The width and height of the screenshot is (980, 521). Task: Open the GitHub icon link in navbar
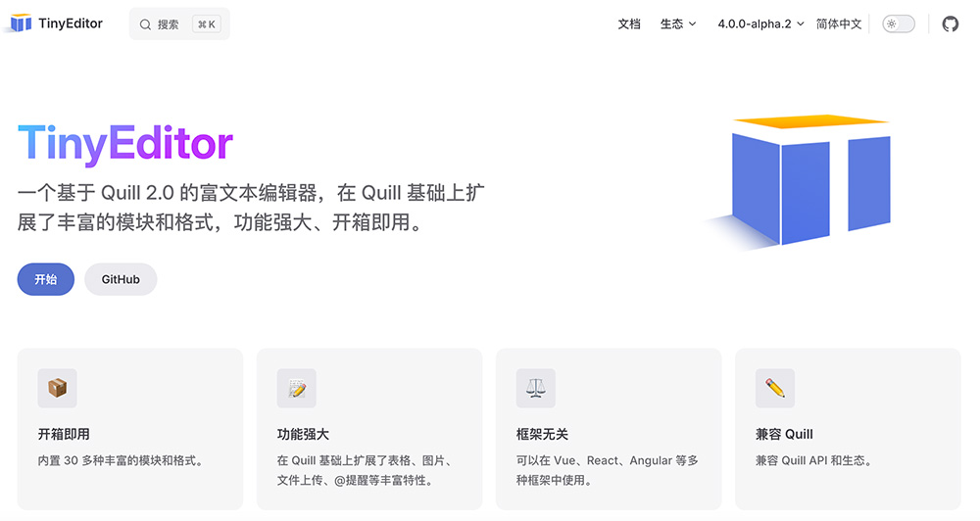click(950, 24)
